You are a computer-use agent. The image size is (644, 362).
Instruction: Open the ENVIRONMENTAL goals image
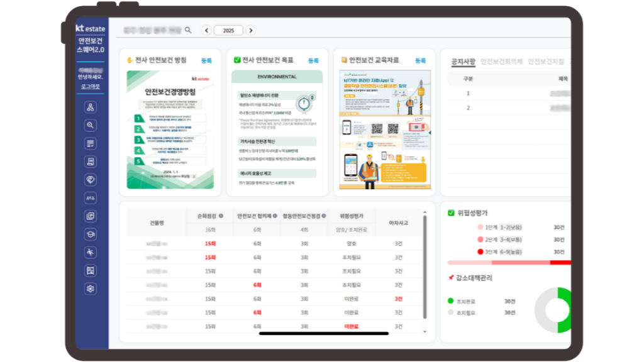(x=277, y=129)
